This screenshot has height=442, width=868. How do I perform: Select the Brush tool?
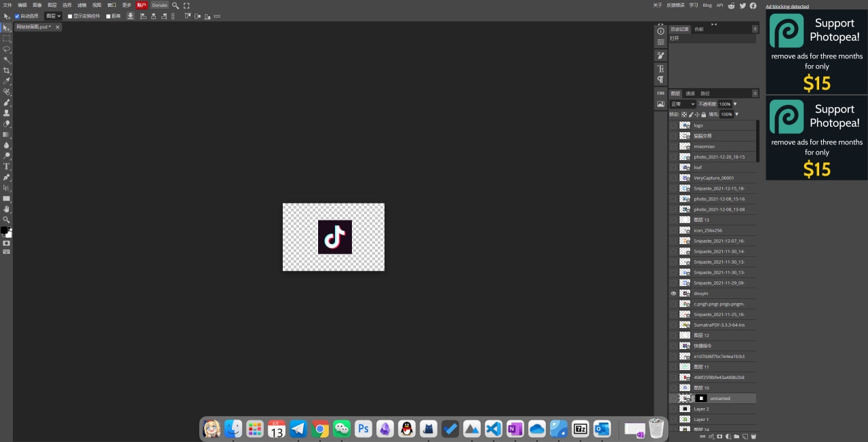pos(7,102)
